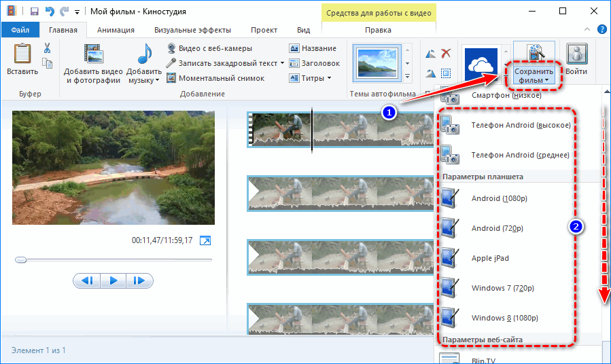The width and height of the screenshot is (611, 364).
Task: Open Сохранить фильм dropdown arrow
Action: (x=546, y=81)
